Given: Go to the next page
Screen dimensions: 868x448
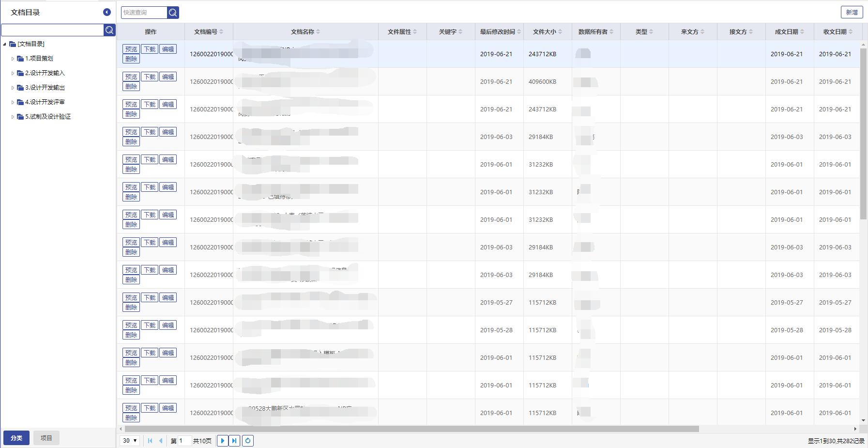Looking at the screenshot, I should point(222,441).
